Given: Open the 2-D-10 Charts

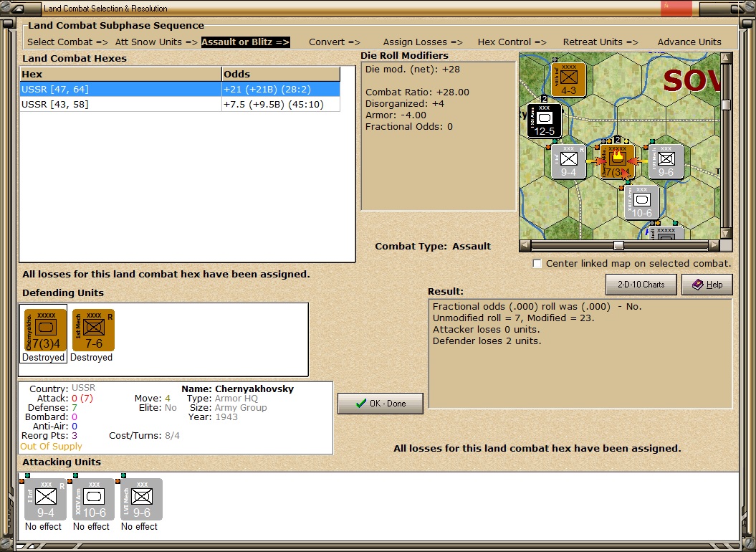Looking at the screenshot, I should click(x=641, y=284).
